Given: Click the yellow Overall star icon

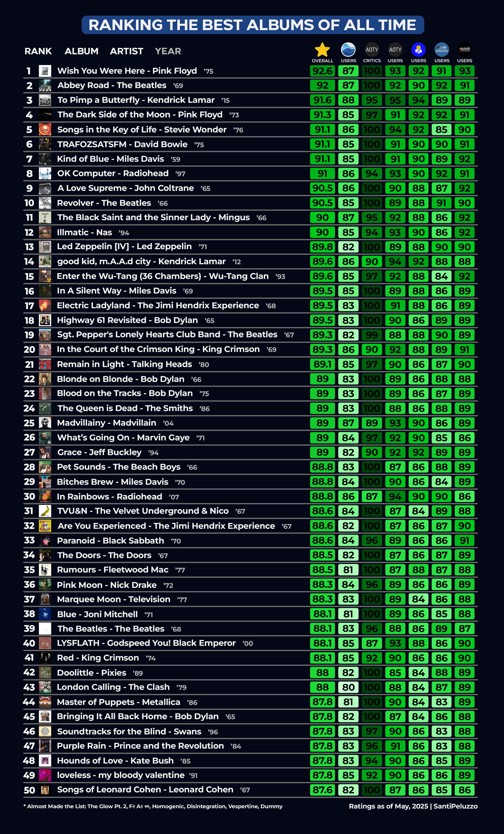Looking at the screenshot, I should (322, 50).
